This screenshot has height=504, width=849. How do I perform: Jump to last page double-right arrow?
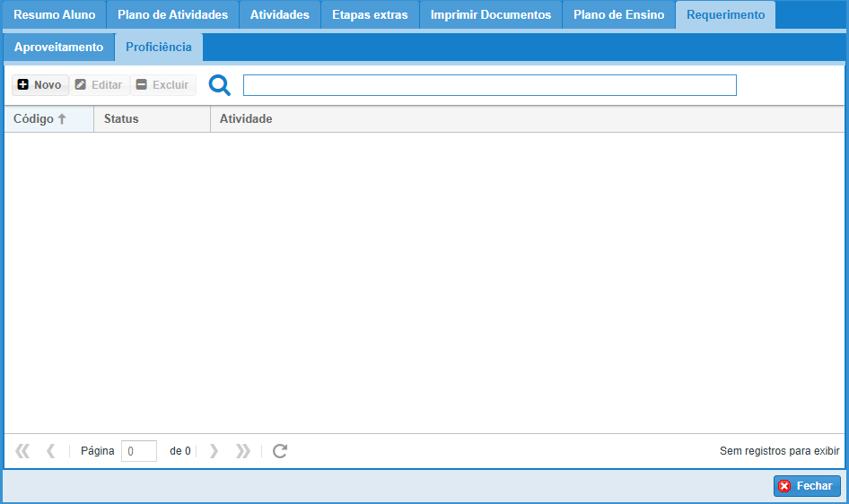pos(242,451)
